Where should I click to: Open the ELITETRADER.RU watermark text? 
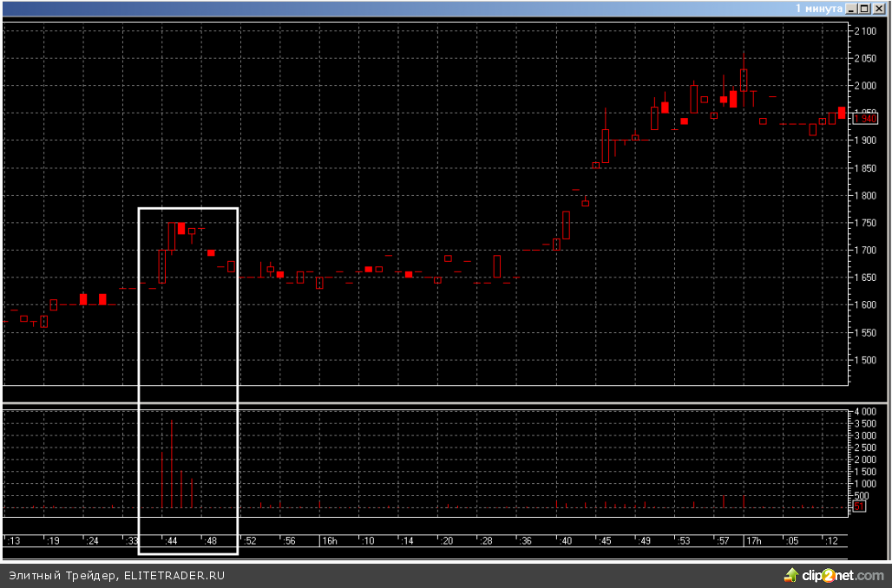174,575
